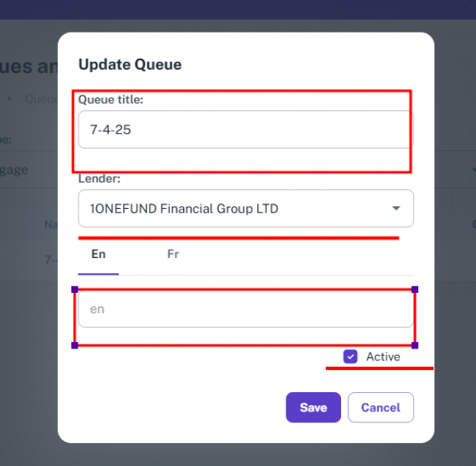Screen dimensions: 476x466
Task: Save the queue changes
Action: (313, 407)
